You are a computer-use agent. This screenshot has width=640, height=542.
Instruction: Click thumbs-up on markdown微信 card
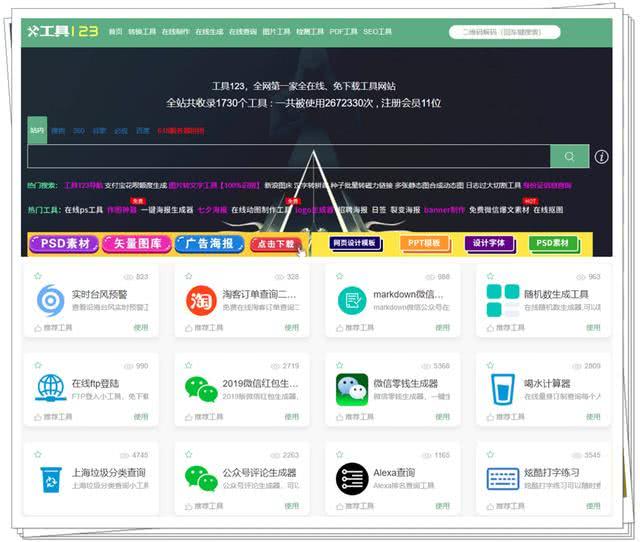click(x=339, y=328)
